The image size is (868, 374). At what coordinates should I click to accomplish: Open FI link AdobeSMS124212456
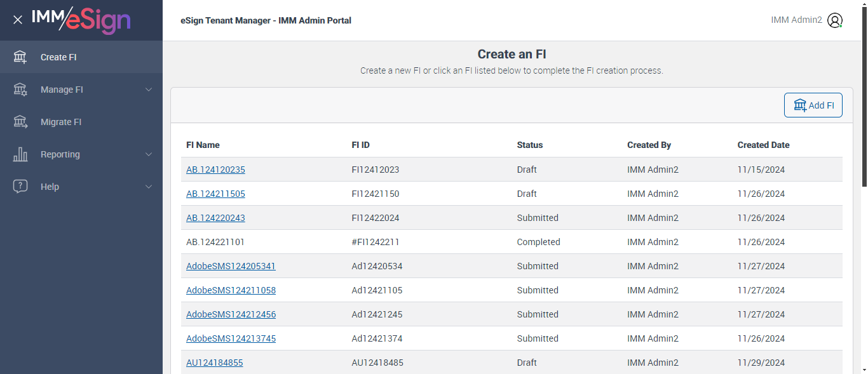coord(231,314)
